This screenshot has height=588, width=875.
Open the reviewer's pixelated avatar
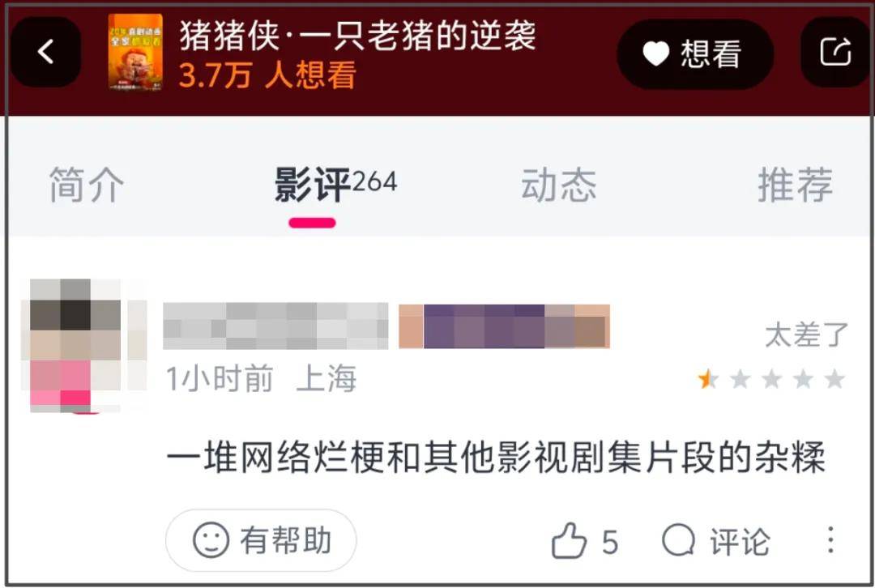83,346
